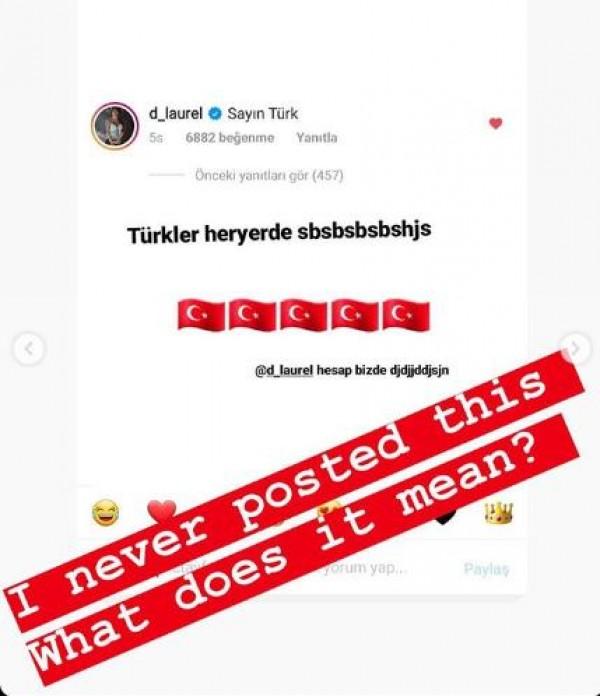Go to the previous slide with the left arrow
Screen dimensions: 600x696
click(29, 349)
